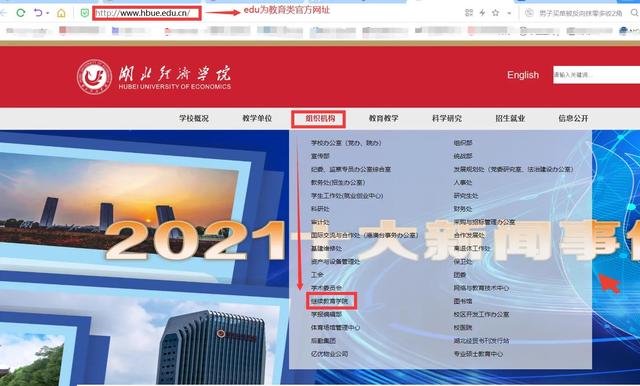Select 人事处 in the right column
The width and height of the screenshot is (640, 386).
(x=463, y=182)
